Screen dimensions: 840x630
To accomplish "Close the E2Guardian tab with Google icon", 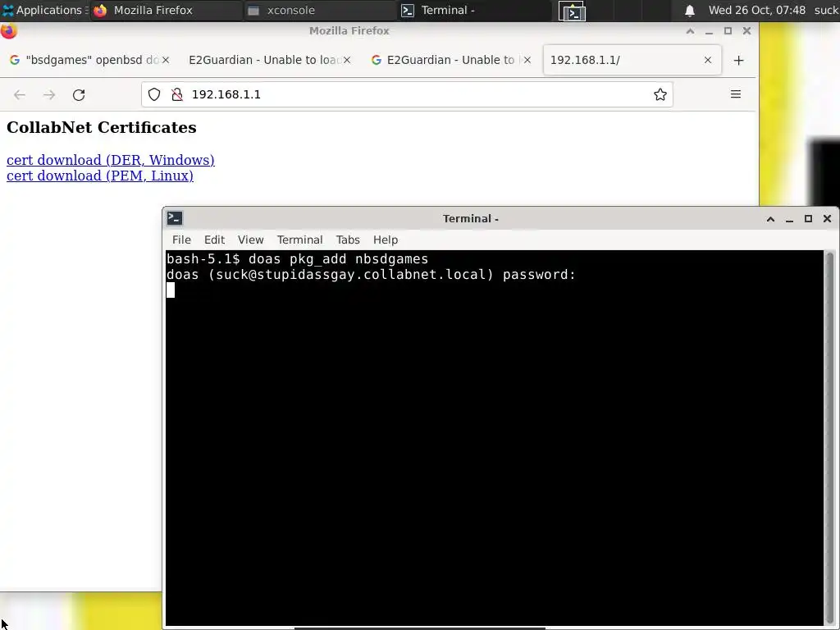I will click(x=527, y=60).
